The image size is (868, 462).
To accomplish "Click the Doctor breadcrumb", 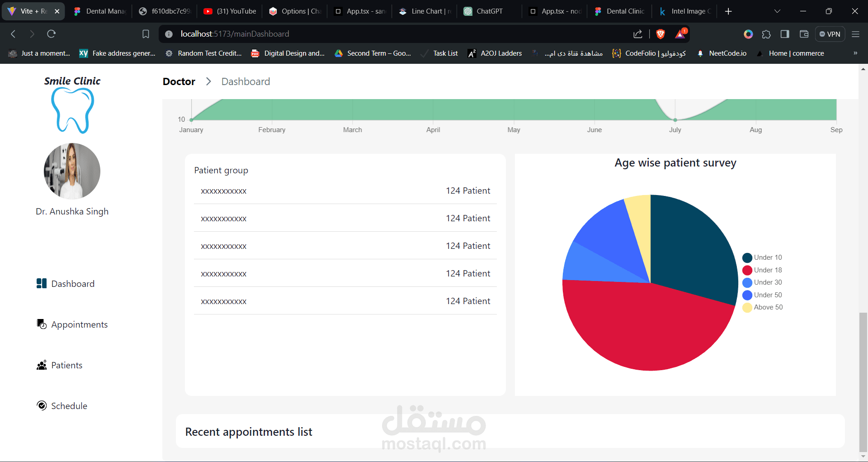I will [x=179, y=81].
